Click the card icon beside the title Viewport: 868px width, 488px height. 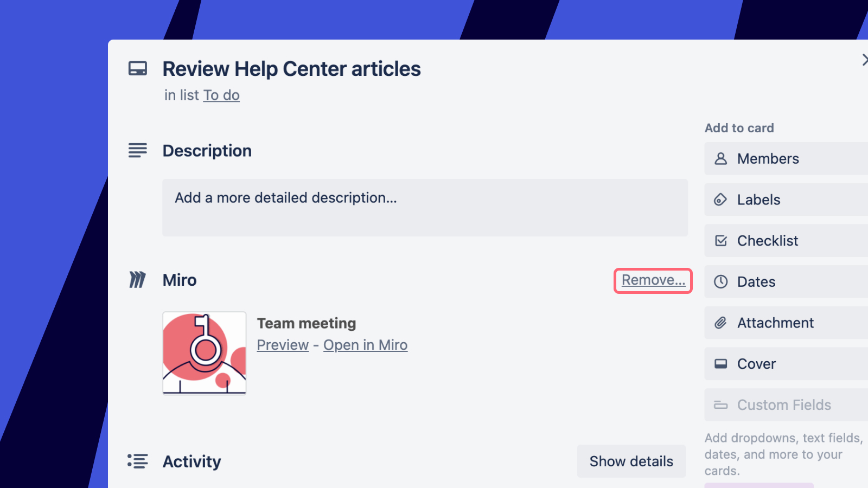pyautogui.click(x=138, y=69)
